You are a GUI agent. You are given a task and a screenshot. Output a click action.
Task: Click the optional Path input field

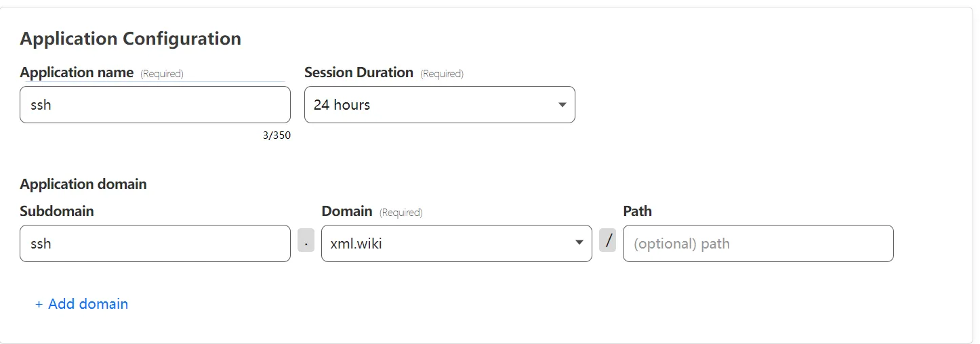(758, 244)
